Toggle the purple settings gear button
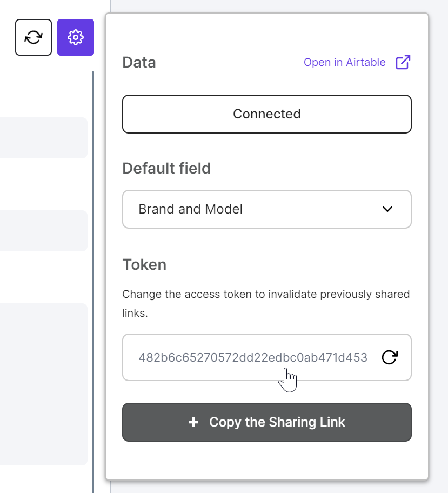This screenshot has width=448, height=493. coord(76,37)
